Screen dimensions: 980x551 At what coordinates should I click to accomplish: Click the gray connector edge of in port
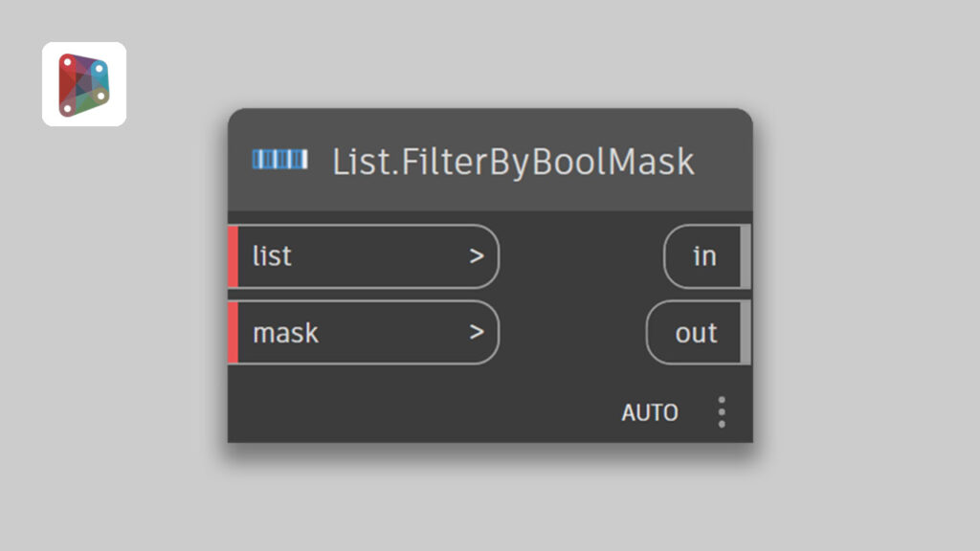point(746,256)
